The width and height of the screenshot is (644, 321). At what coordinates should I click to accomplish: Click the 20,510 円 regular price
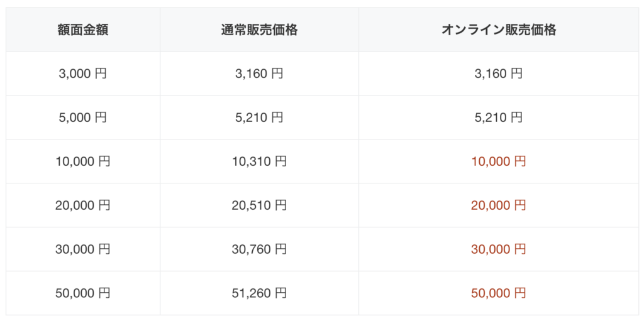coord(259,205)
